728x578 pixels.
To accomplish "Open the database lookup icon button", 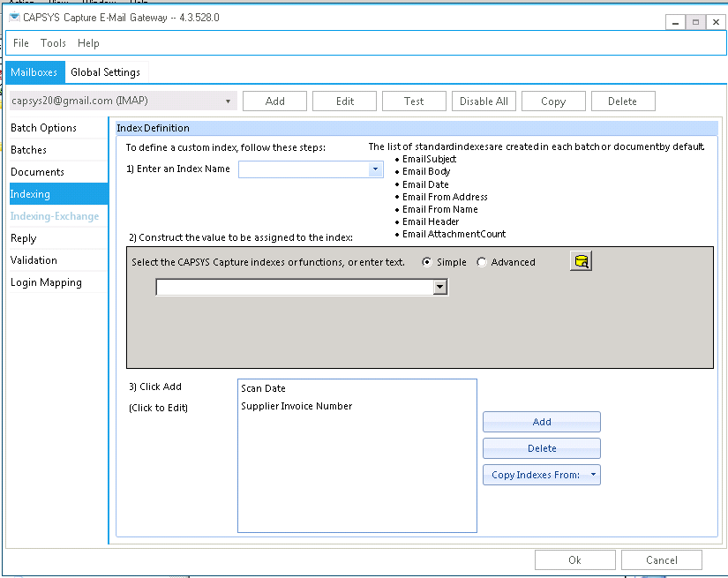I will click(581, 261).
